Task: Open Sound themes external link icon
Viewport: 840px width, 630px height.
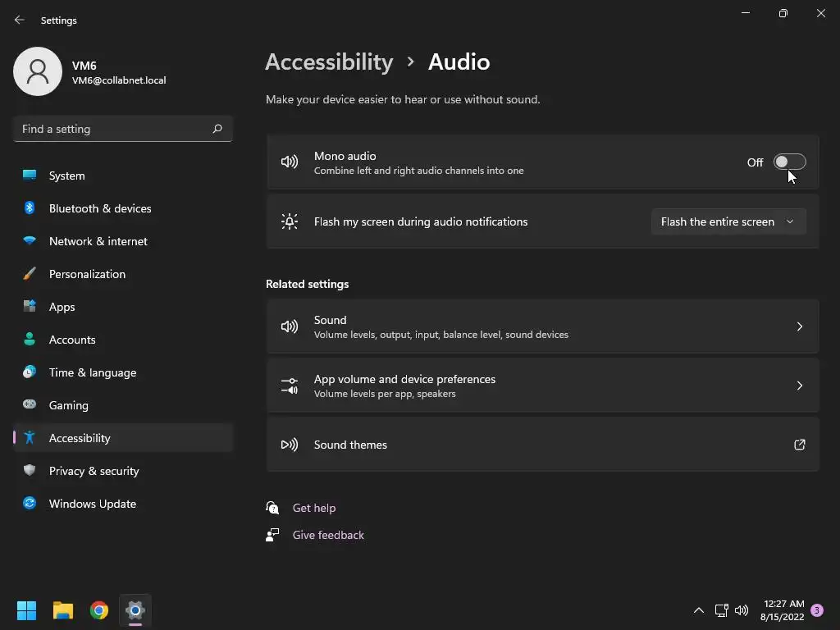Action: 800,445
